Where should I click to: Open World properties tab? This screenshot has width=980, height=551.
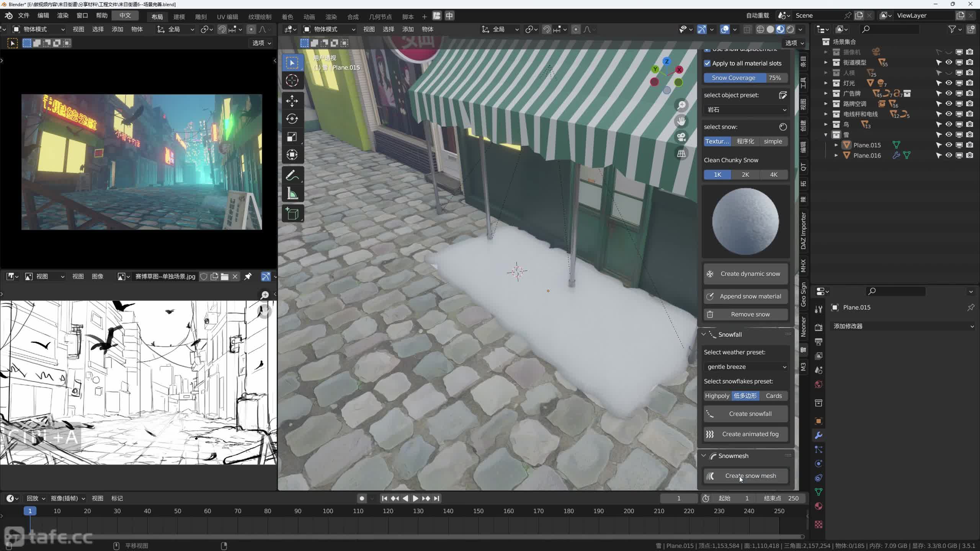click(x=818, y=385)
